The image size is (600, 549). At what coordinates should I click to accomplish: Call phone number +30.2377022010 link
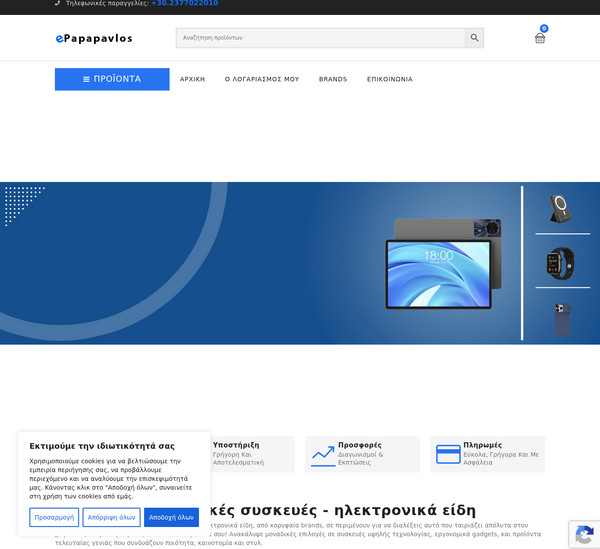[x=185, y=3]
